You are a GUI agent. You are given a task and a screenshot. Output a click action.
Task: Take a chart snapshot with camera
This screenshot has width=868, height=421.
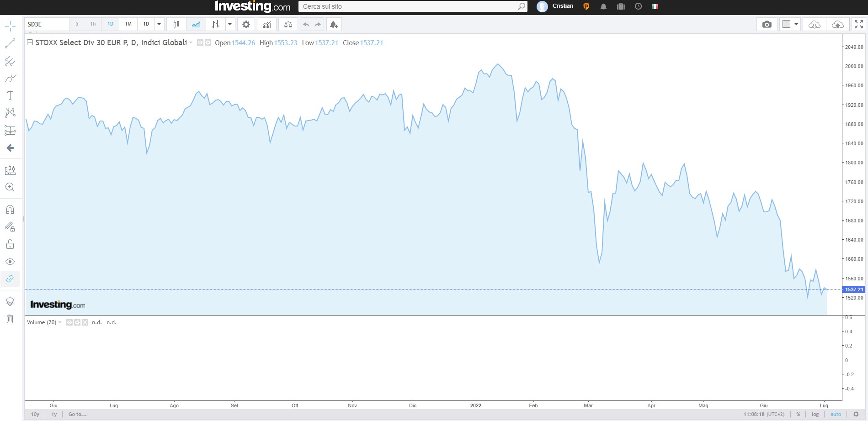[767, 24]
